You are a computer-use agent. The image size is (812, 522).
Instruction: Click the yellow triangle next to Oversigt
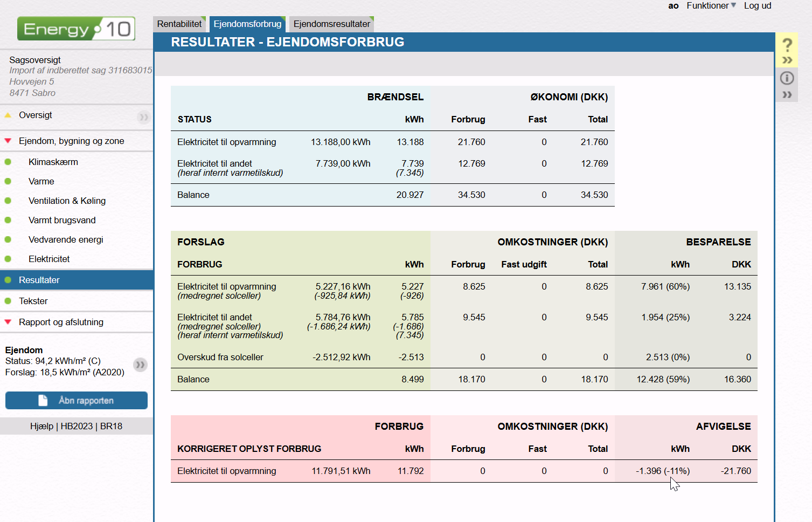(x=8, y=115)
